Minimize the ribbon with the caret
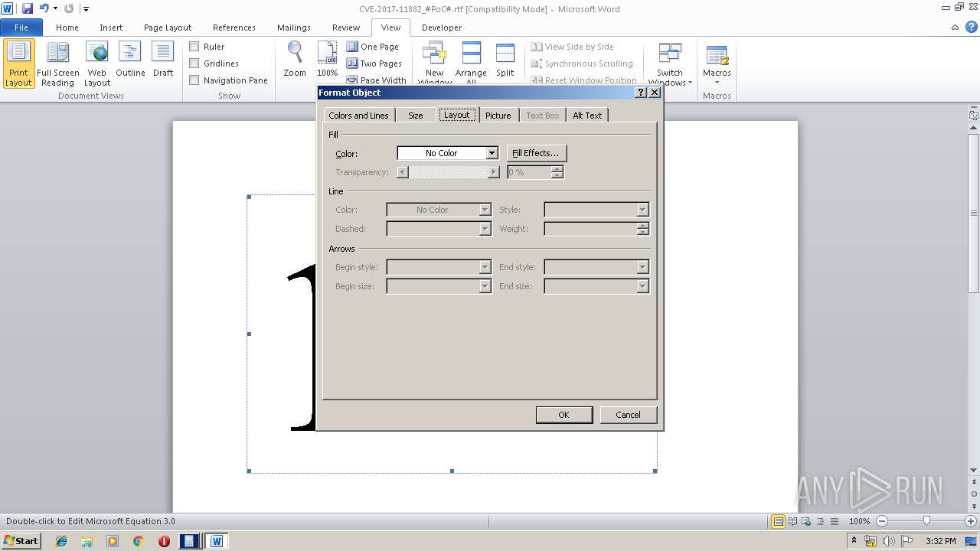 [955, 28]
